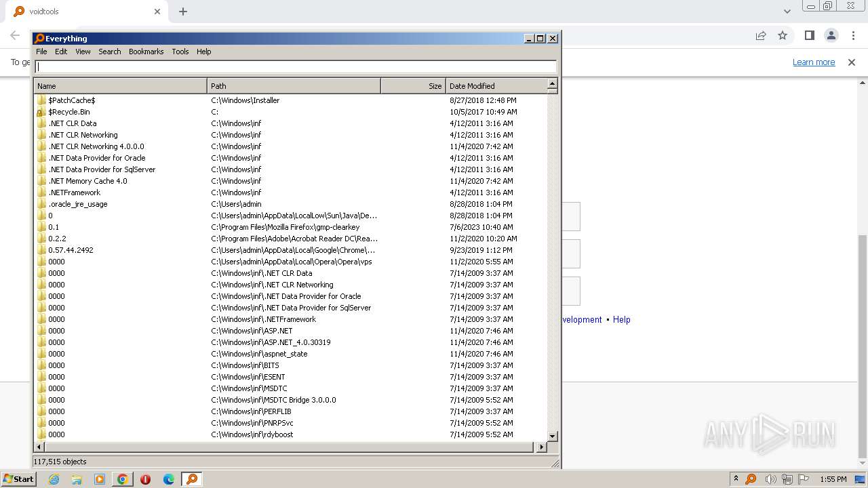Viewport: 868px width, 488px height.
Task: Open the Chrome profile avatar menu
Action: (831, 35)
